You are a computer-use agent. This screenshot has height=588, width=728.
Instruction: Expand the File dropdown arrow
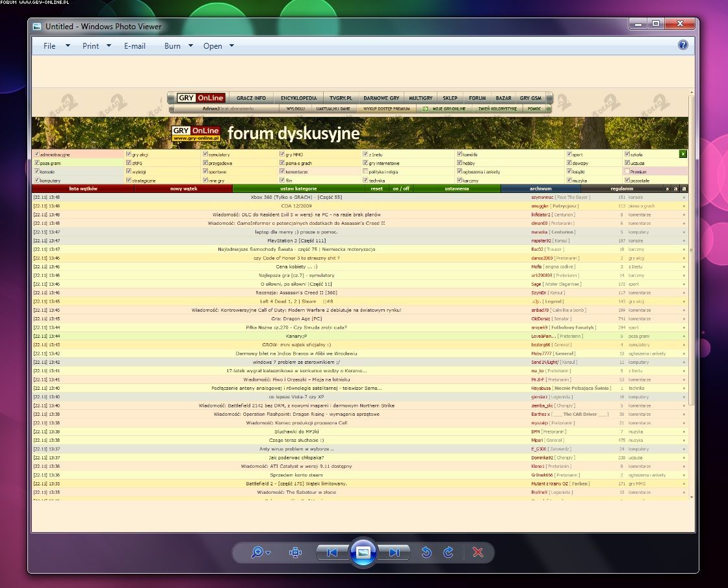[x=68, y=45]
